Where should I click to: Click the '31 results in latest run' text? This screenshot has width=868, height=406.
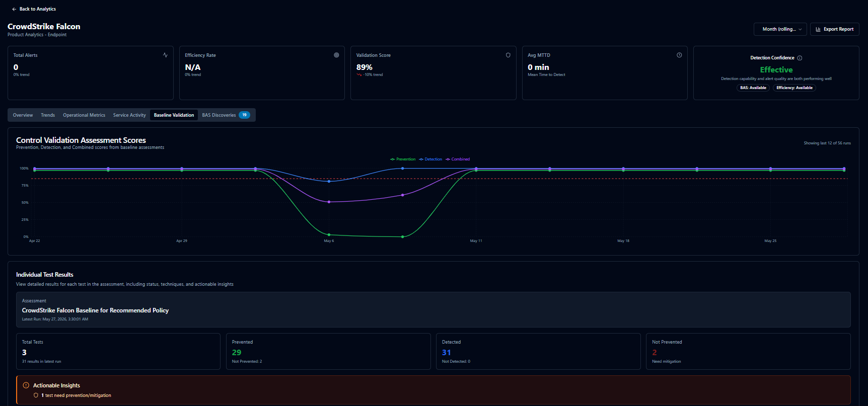point(41,361)
